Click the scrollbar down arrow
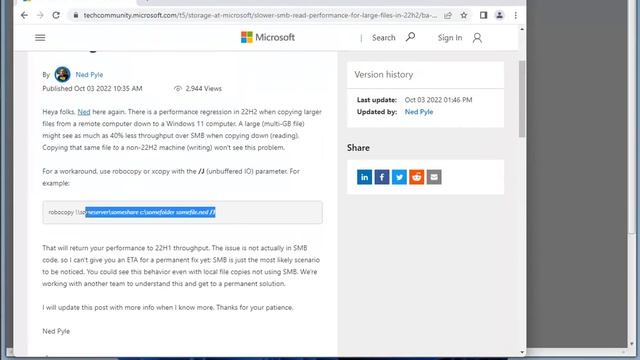This screenshot has width=640, height=360. click(x=522, y=352)
